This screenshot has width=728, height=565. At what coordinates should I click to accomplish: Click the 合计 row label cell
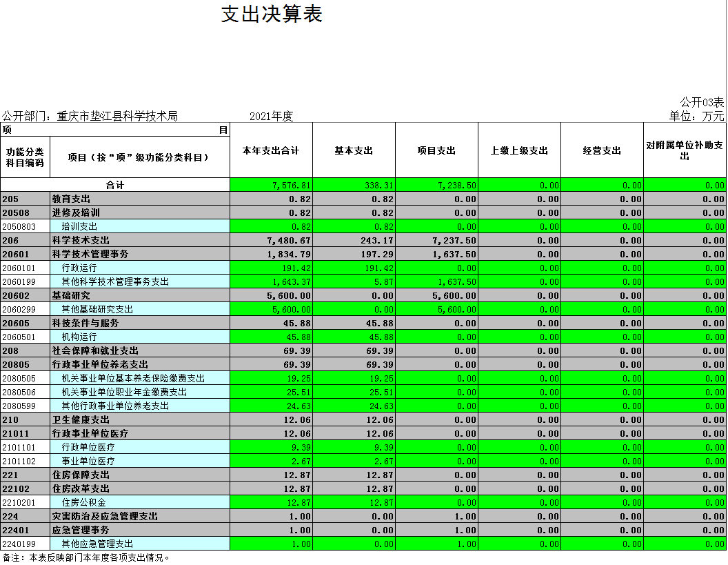coord(114,185)
